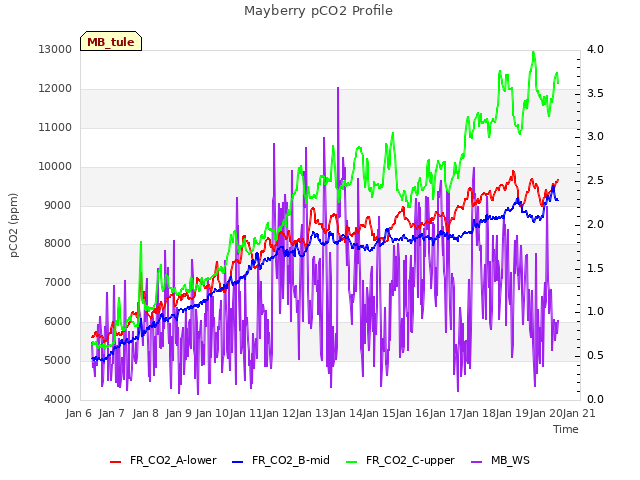Click the MB_WS legend entry
This screenshot has width=640, height=480.
tap(500, 460)
